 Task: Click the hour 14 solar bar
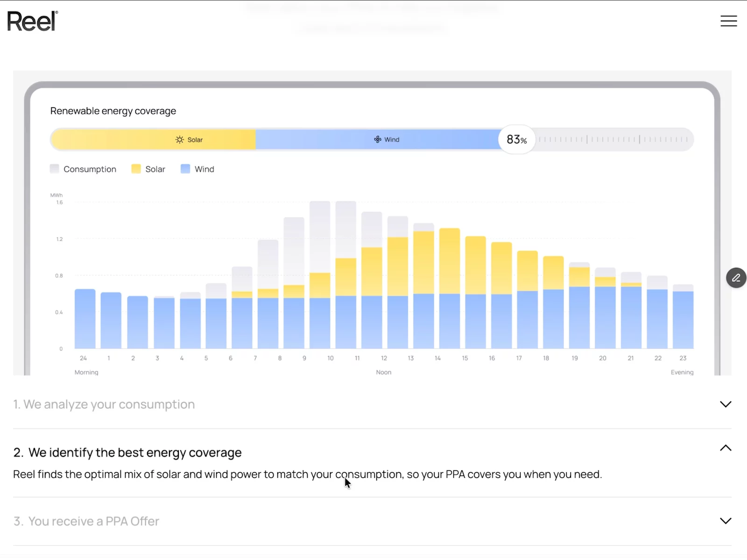click(450, 261)
